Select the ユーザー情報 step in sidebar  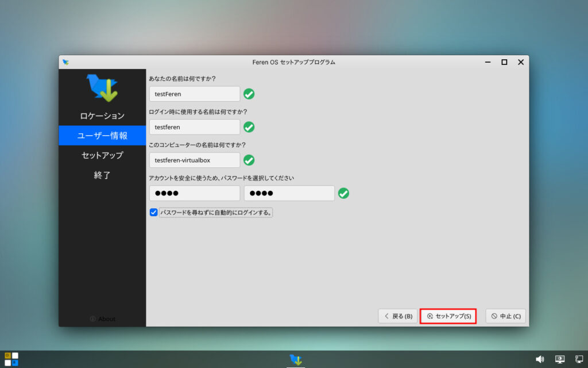coord(102,136)
